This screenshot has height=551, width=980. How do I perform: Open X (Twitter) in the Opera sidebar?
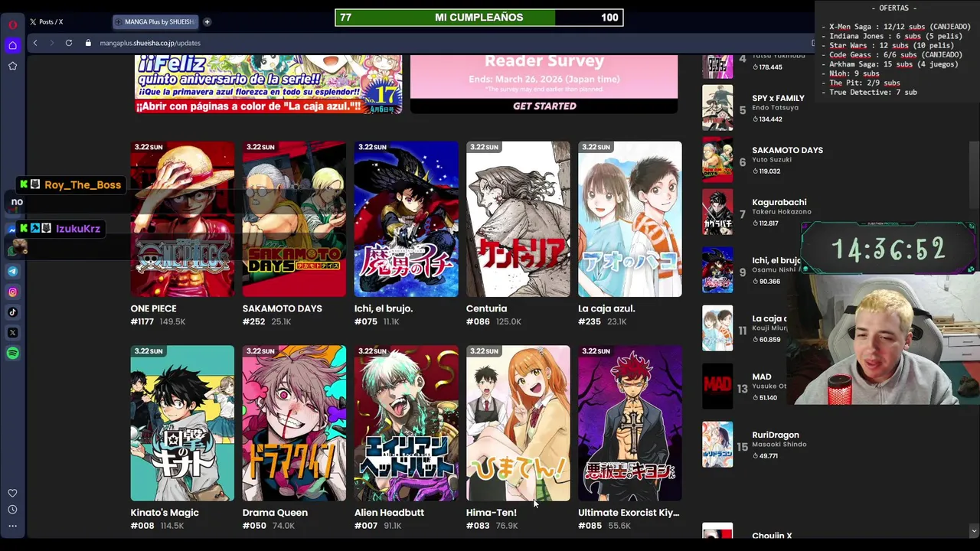[x=12, y=333]
